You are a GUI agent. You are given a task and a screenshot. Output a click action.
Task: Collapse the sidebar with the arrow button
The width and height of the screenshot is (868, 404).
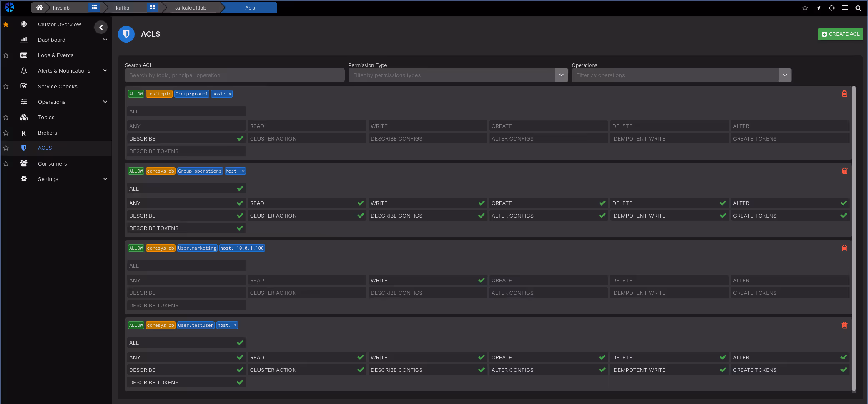(x=101, y=27)
